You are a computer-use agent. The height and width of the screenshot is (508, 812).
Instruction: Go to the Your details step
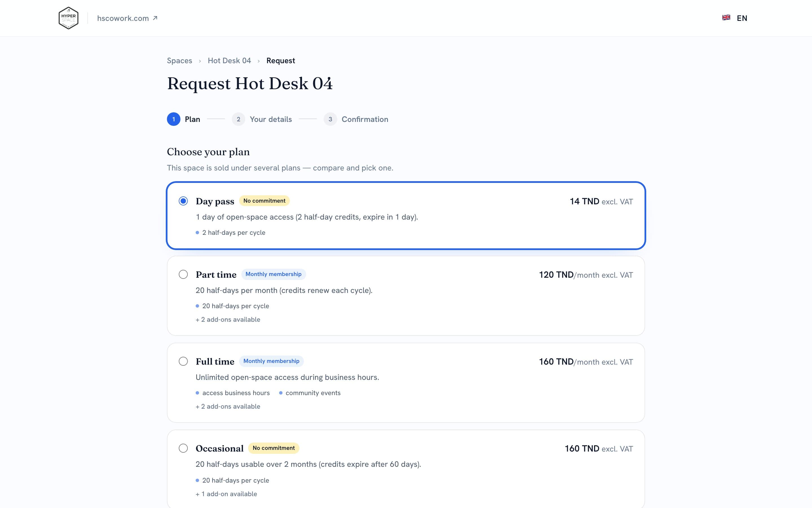pyautogui.click(x=271, y=119)
